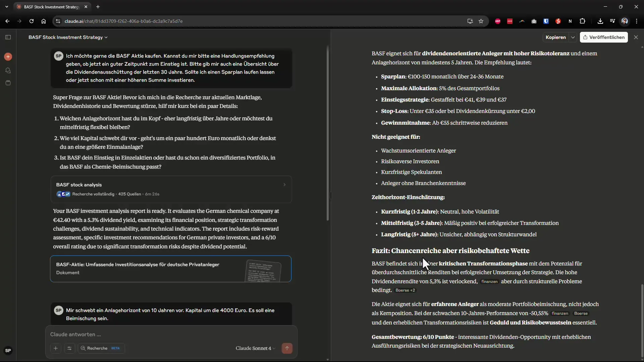Close the document artifact panel
The image size is (644, 362).
[636, 37]
